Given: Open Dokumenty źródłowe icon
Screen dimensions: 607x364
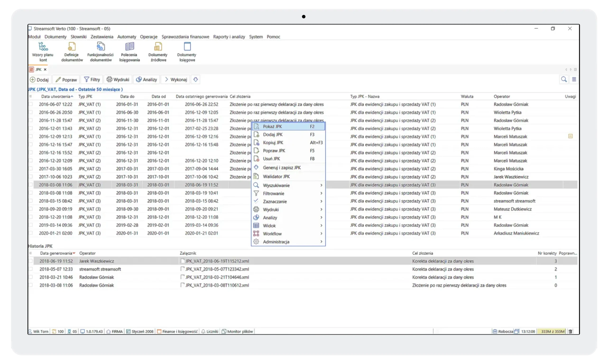Looking at the screenshot, I should [158, 47].
